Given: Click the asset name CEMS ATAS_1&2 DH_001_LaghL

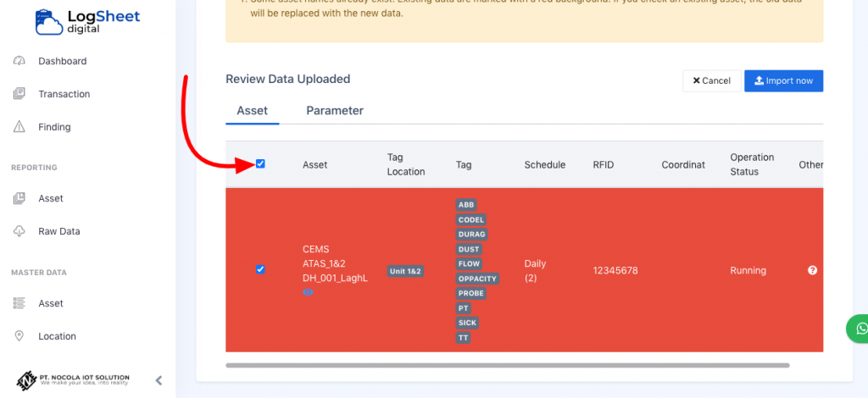Looking at the screenshot, I should tap(335, 263).
